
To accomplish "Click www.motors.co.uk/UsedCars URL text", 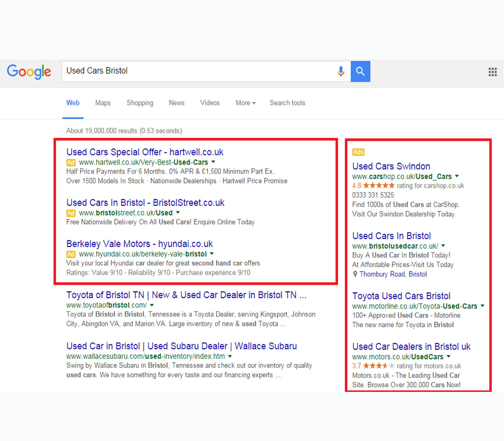I will click(x=398, y=357).
